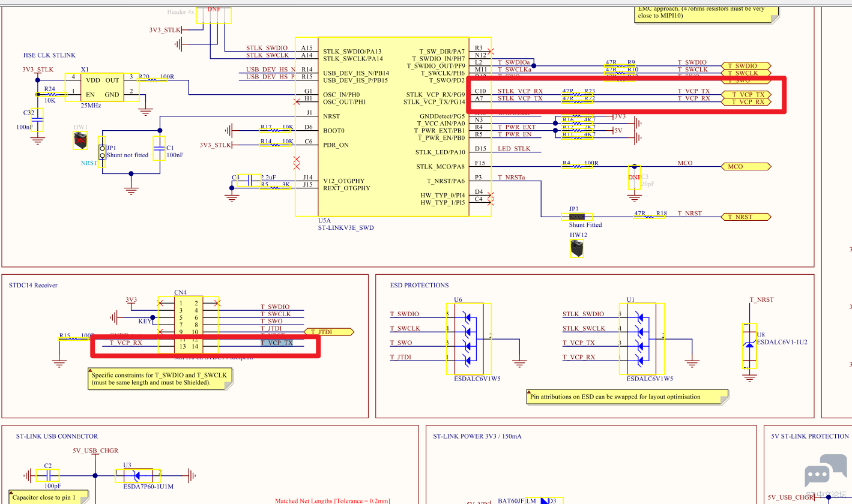Click the U8 ESDALC6V1-1U2 diode symbol
Image resolution: width=852 pixels, height=504 pixels.
tap(749, 346)
